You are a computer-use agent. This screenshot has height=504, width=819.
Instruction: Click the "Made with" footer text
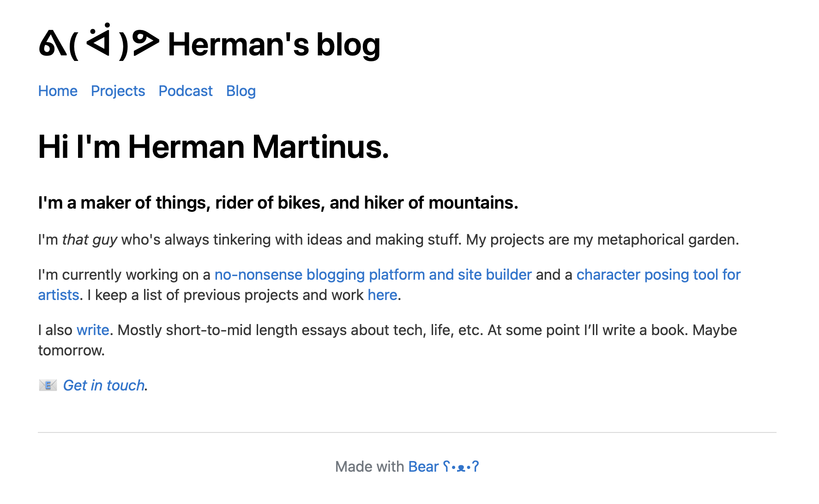[x=369, y=467]
